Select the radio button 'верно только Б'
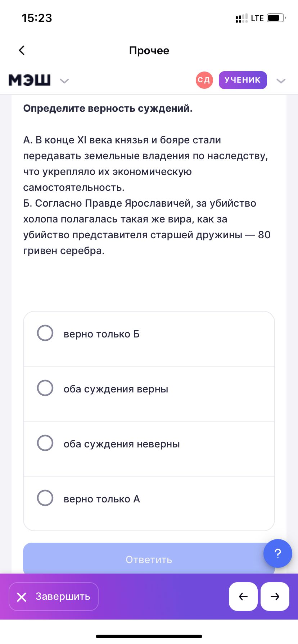 pyautogui.click(x=45, y=333)
